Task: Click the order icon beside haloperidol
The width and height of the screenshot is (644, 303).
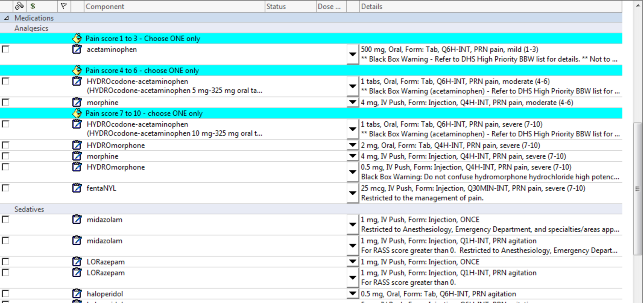Action: [77, 293]
